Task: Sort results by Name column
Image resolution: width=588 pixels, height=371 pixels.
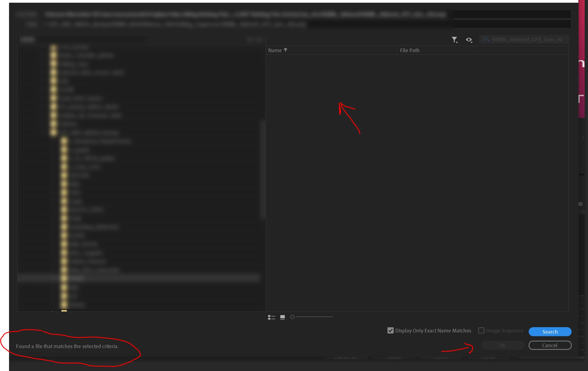Action: (x=275, y=50)
